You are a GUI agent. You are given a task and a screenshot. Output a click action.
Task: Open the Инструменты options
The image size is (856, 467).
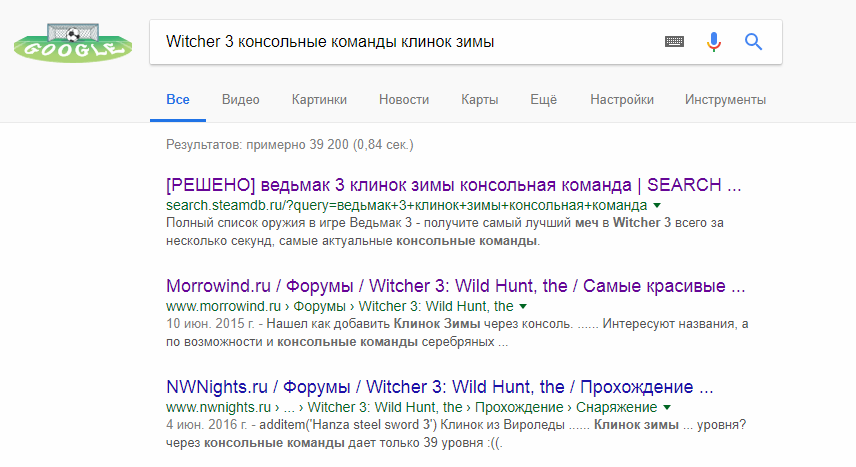726,99
